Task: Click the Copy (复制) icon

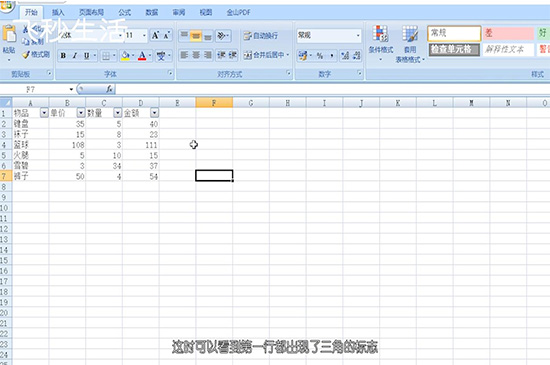Action: coord(26,42)
